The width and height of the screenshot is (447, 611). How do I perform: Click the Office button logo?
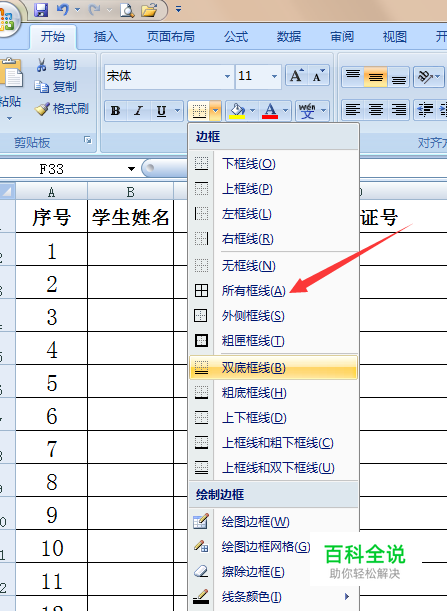click(6, 19)
